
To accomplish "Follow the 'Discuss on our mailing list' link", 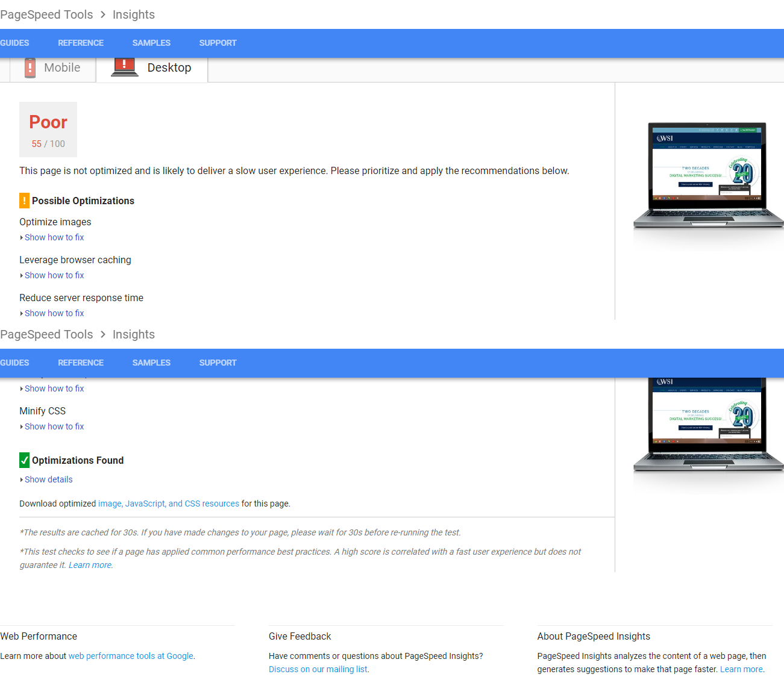I will (318, 669).
